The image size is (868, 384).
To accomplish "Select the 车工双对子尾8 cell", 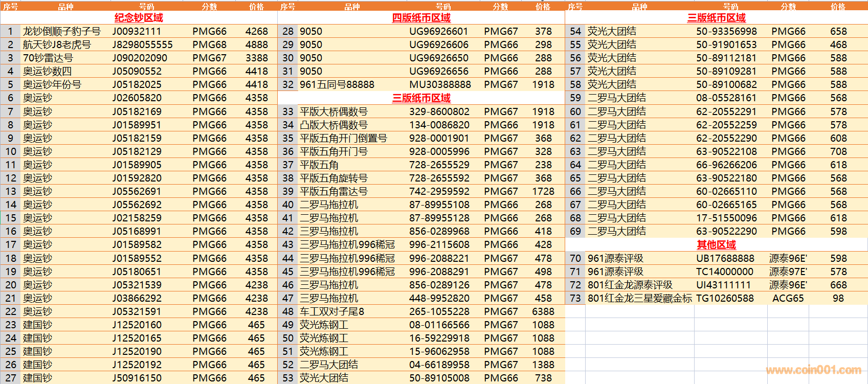I will coord(332,311).
